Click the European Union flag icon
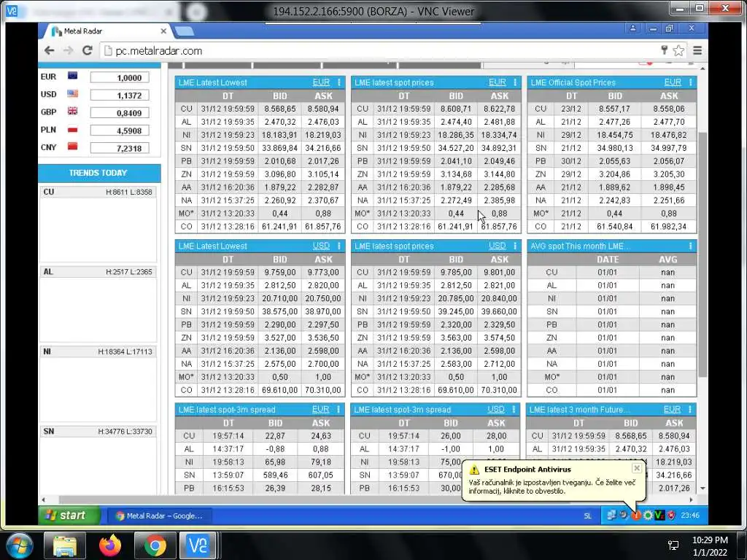This screenshot has height=560, width=747. click(x=72, y=76)
